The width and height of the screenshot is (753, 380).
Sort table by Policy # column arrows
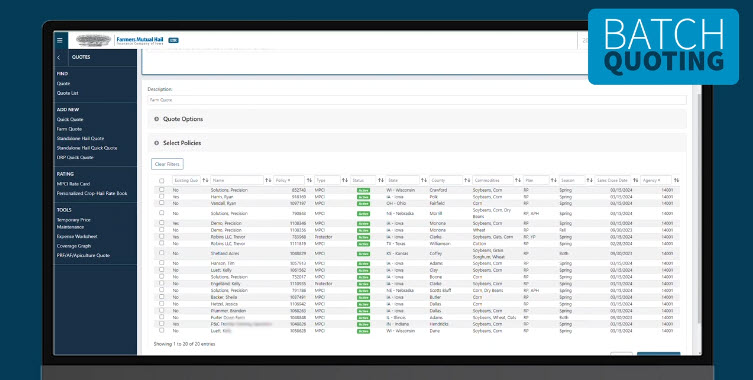coord(309,180)
